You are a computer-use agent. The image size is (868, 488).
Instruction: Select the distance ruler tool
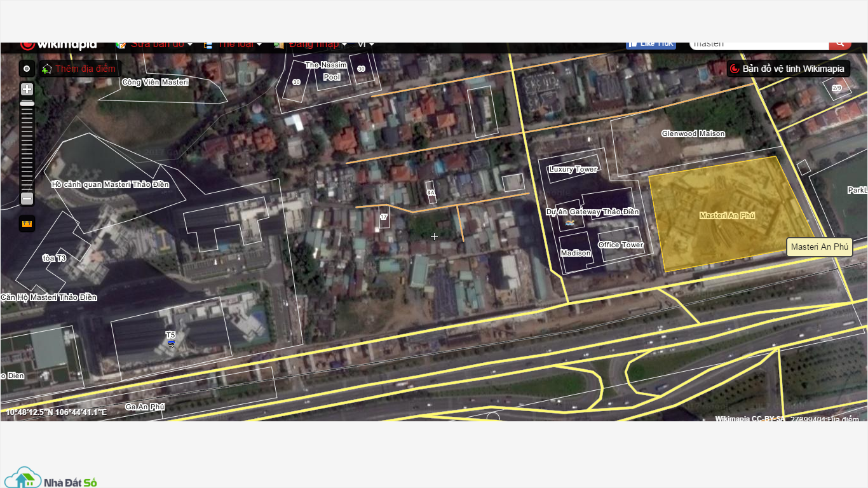[27, 224]
